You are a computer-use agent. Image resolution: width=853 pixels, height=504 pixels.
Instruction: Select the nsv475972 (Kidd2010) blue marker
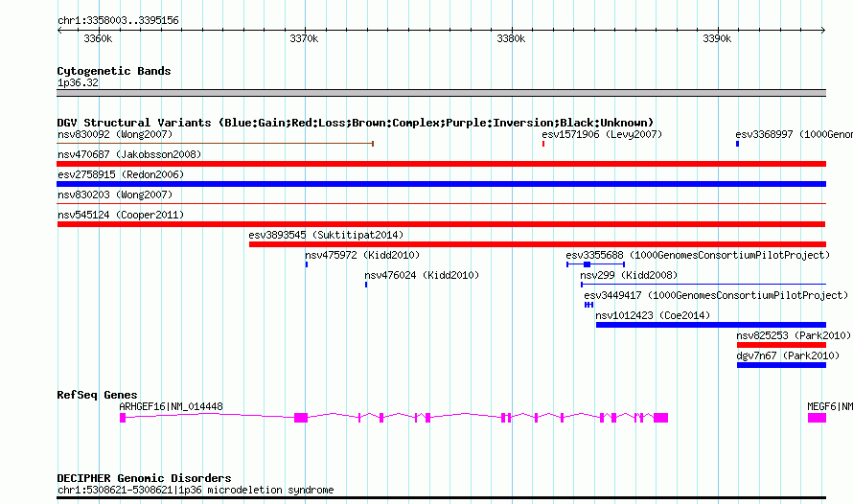click(x=307, y=264)
